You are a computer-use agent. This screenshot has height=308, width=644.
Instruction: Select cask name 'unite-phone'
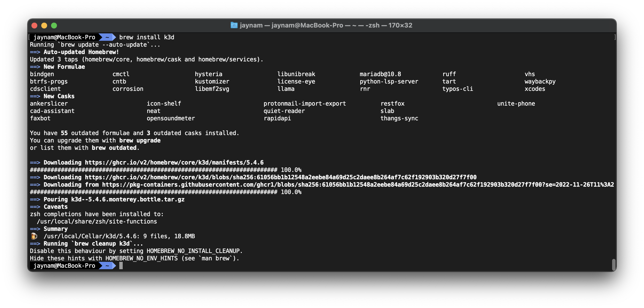point(516,103)
